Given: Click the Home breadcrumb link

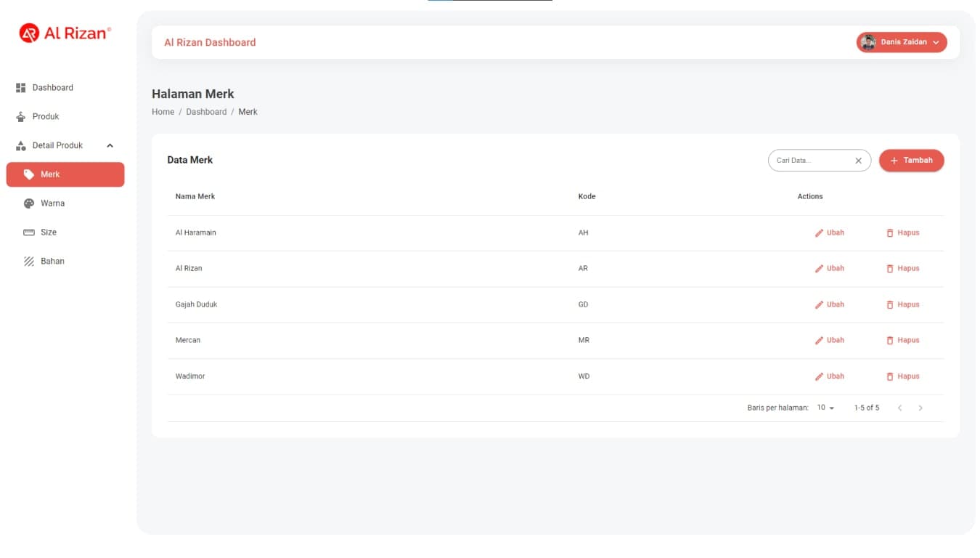Looking at the screenshot, I should click(163, 112).
